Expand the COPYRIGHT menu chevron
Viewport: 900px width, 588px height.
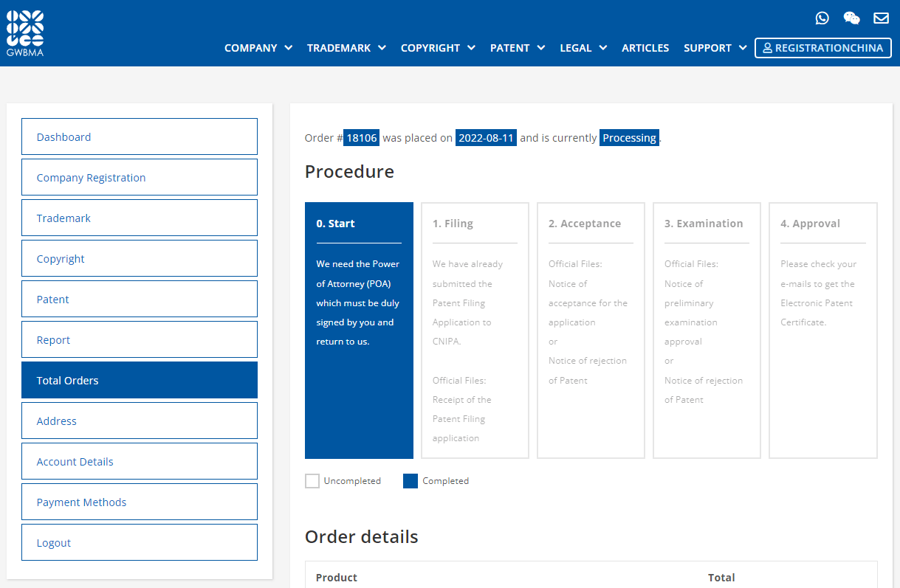pyautogui.click(x=471, y=48)
